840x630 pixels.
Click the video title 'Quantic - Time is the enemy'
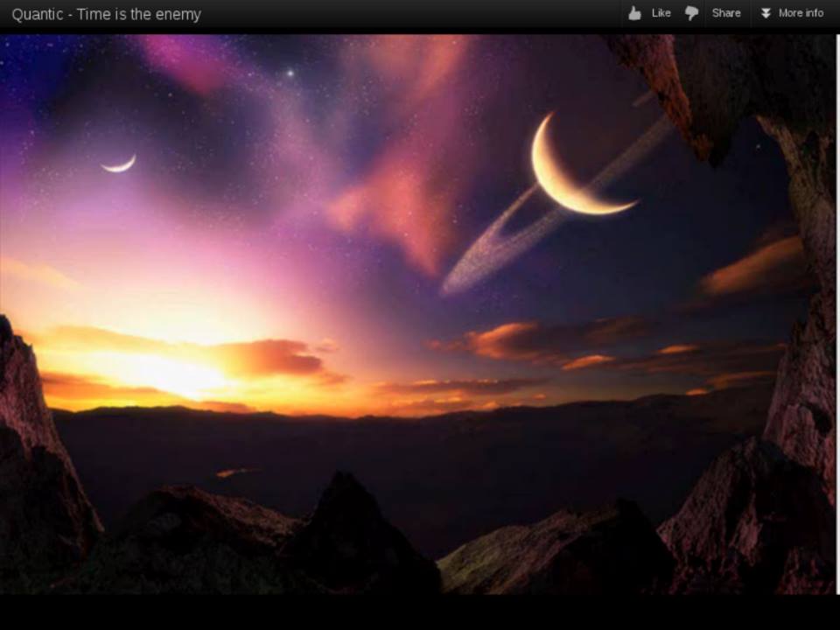pyautogui.click(x=106, y=14)
